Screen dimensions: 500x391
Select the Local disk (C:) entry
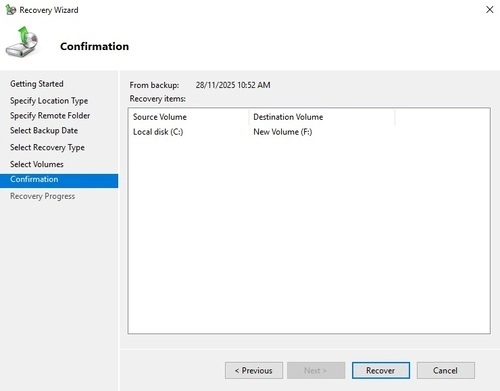coord(158,132)
